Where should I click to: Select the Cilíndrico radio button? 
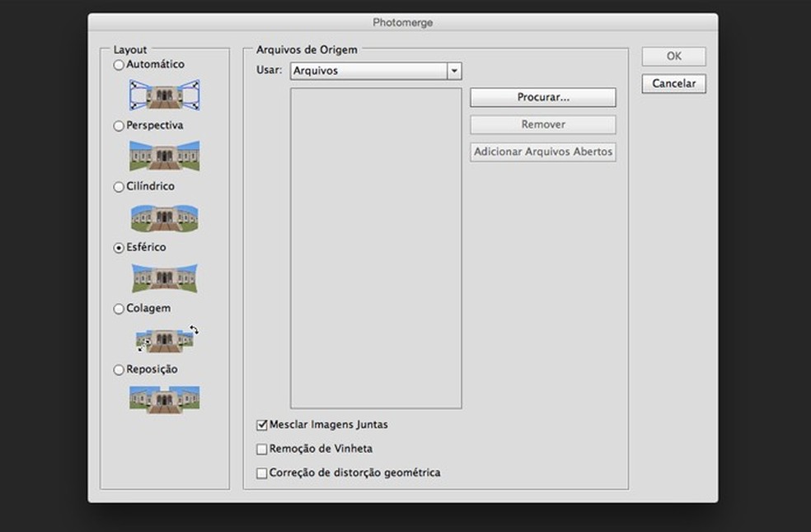point(120,187)
